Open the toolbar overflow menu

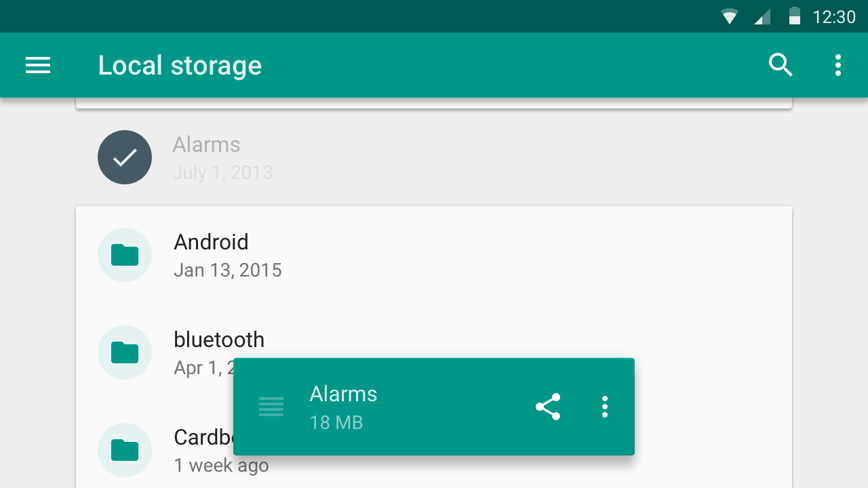[838, 65]
